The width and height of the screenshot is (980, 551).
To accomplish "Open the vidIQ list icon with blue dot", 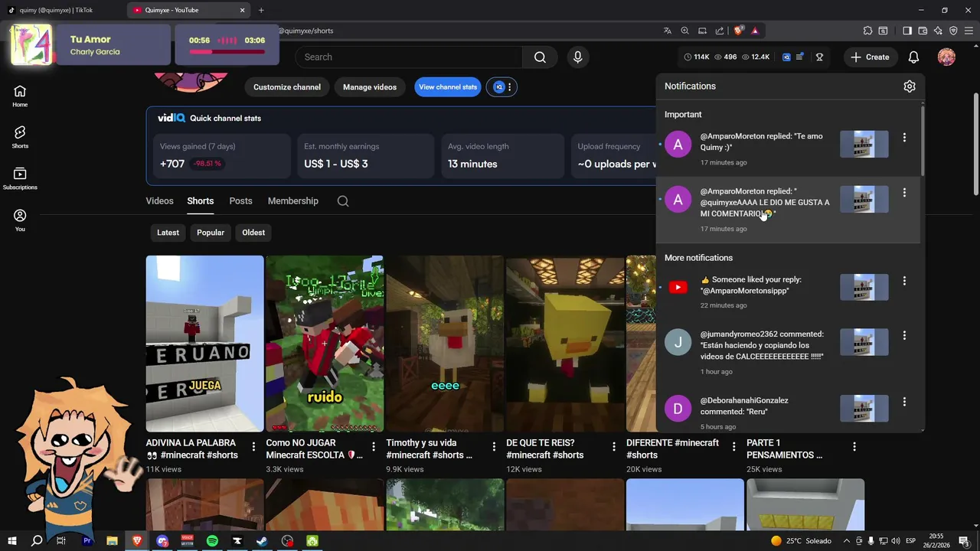I will click(x=800, y=57).
